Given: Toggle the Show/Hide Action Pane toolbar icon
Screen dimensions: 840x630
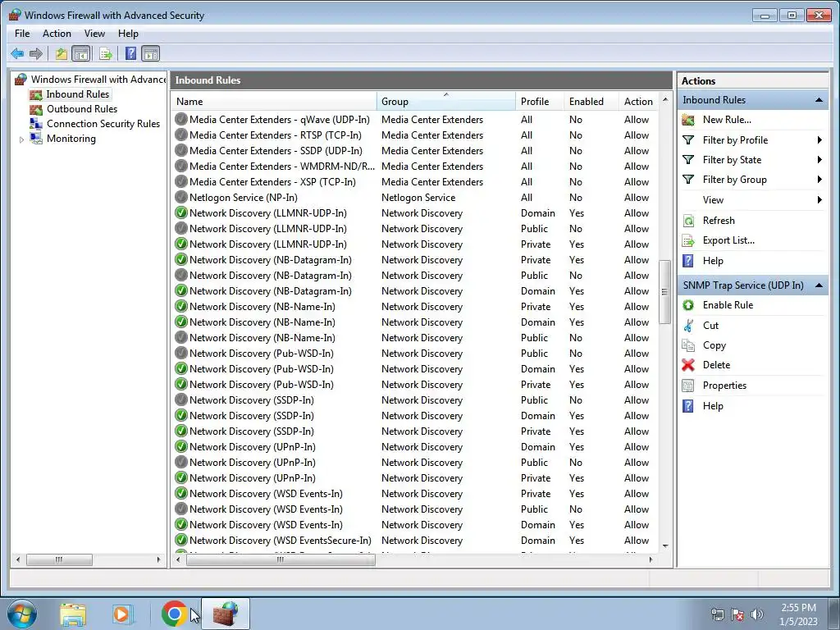Looking at the screenshot, I should click(151, 53).
